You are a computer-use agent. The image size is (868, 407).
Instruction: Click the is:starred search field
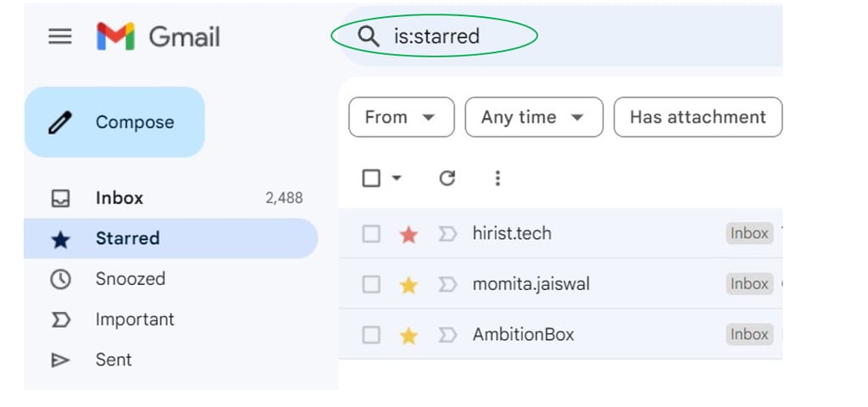[559, 36]
